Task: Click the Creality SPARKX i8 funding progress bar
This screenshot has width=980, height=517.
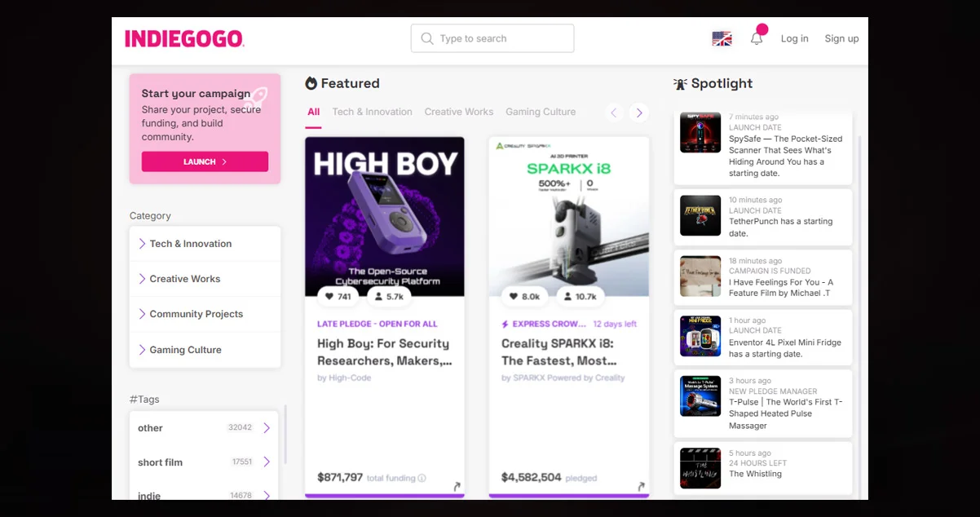Action: (569, 495)
